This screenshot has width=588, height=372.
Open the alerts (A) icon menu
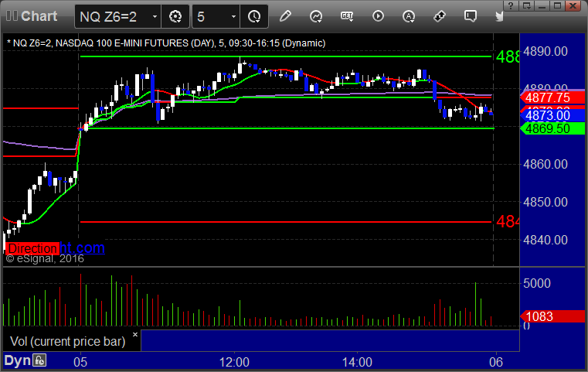pyautogui.click(x=409, y=16)
